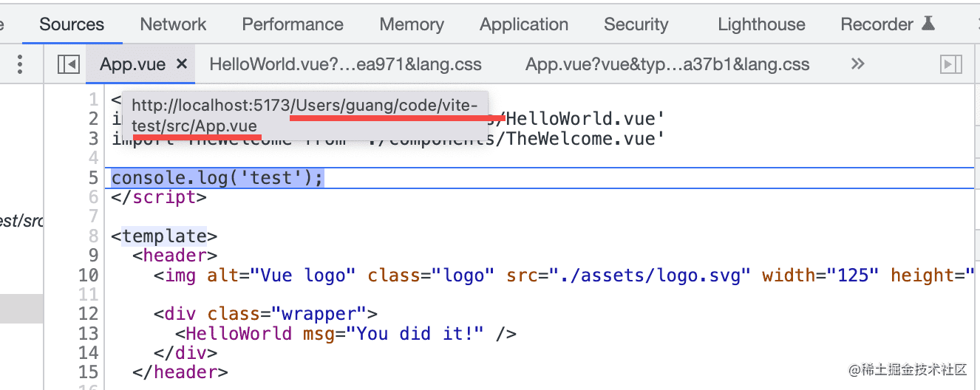Open the Lighthouse tab
Screen dimensions: 980x390
[x=761, y=24]
